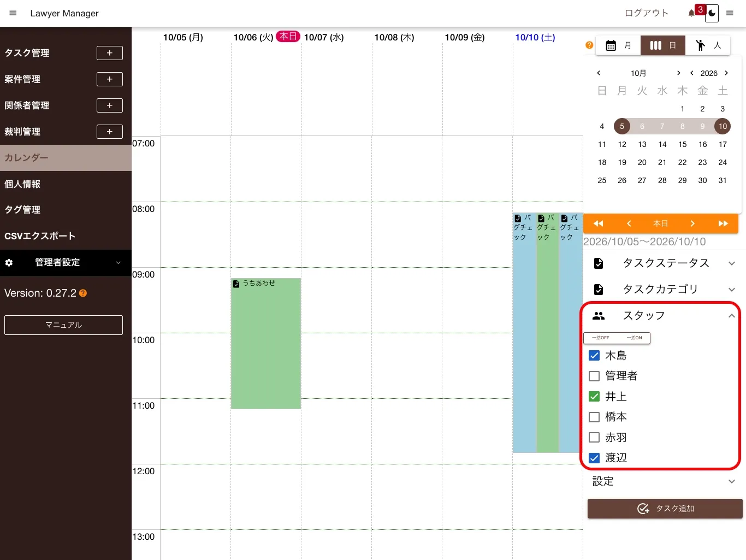This screenshot has height=560, width=746.
Task: Open the マニュアル button
Action: 63,325
